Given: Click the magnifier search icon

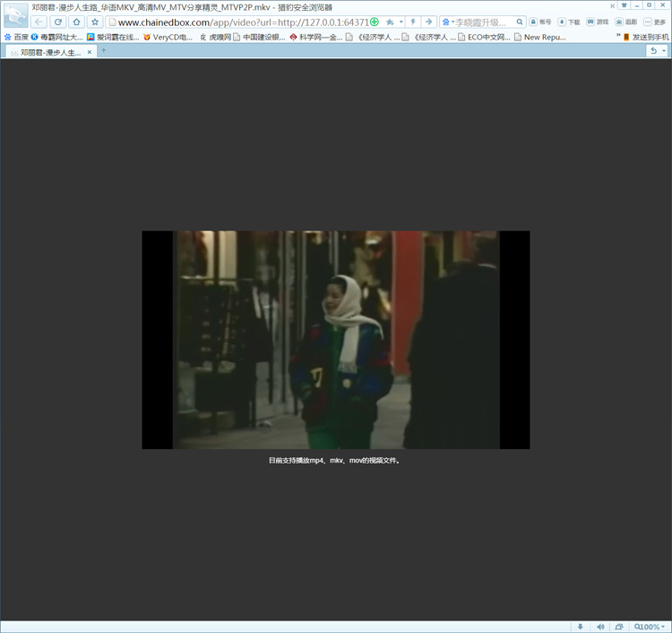Looking at the screenshot, I should point(520,22).
